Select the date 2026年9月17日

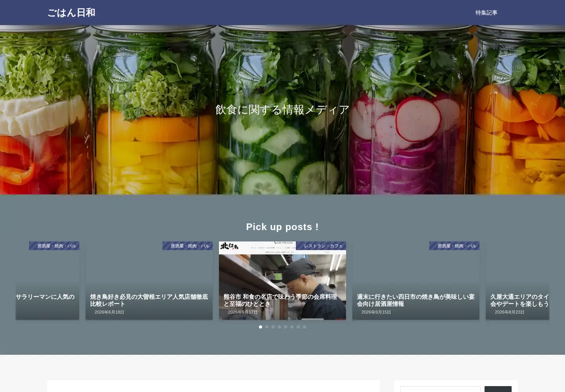pos(243,312)
